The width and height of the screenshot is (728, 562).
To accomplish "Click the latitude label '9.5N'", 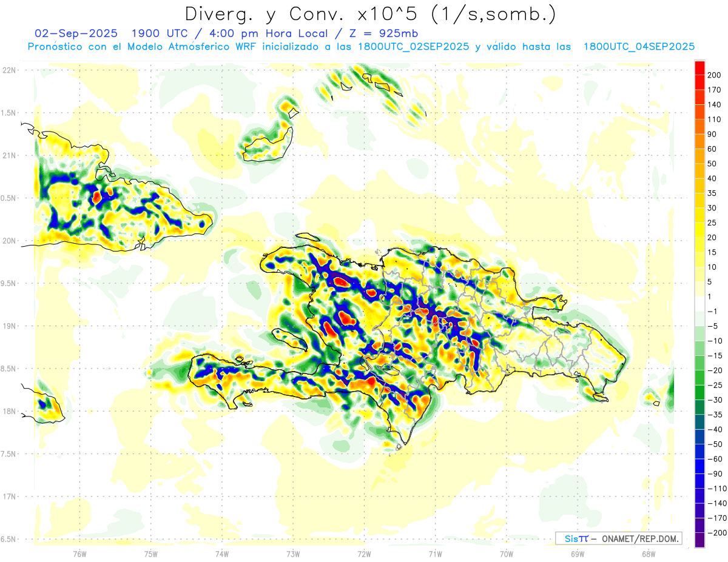I will (8, 283).
